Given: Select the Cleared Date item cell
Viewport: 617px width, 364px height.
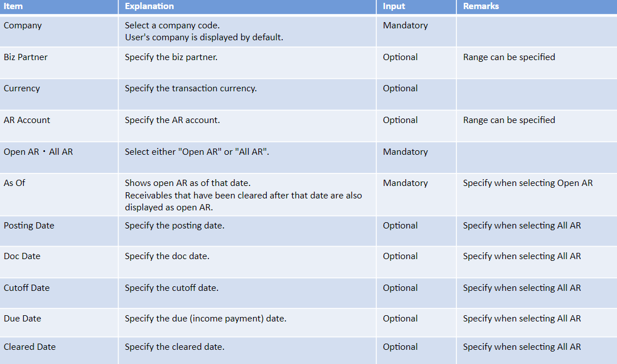Looking at the screenshot, I should (58, 350).
